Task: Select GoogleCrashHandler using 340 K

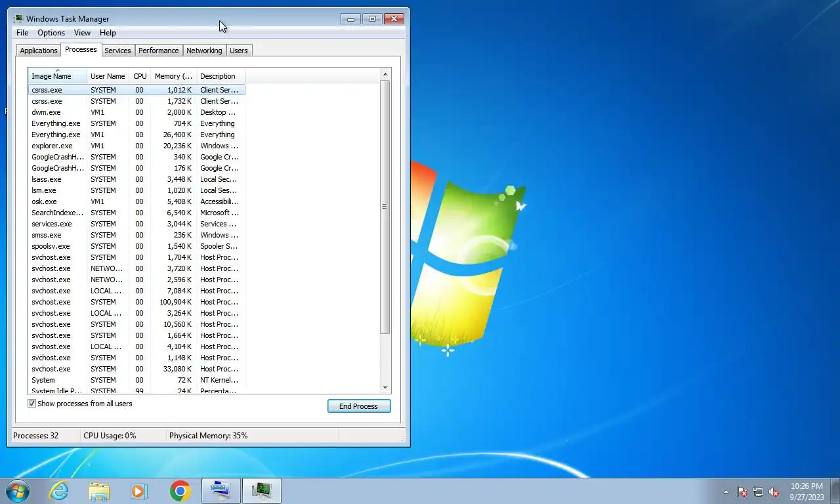Action: [136, 157]
